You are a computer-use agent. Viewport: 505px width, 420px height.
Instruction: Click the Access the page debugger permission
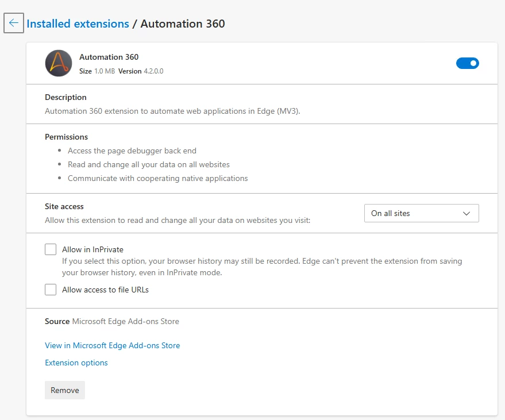132,151
